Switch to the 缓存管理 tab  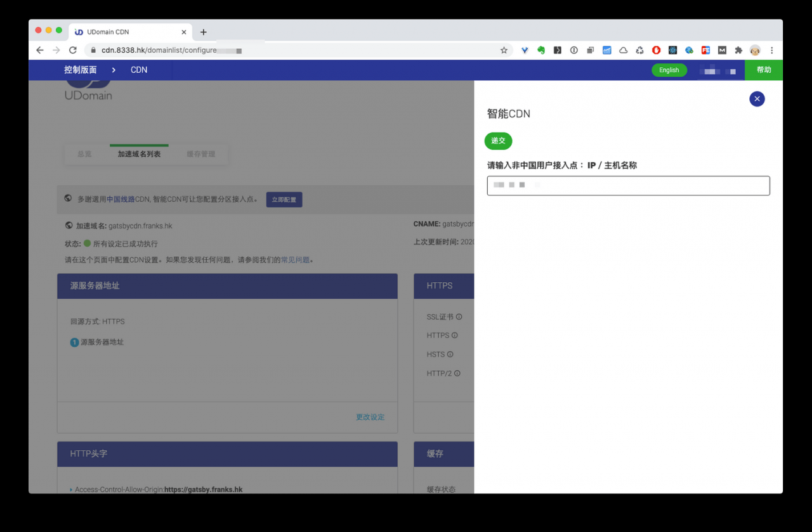[x=201, y=153]
